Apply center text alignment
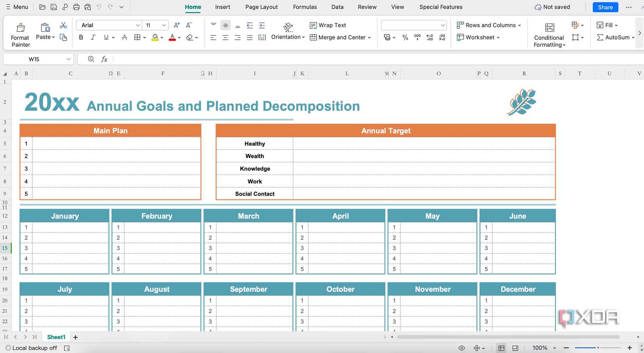This screenshot has height=353, width=644. [225, 37]
